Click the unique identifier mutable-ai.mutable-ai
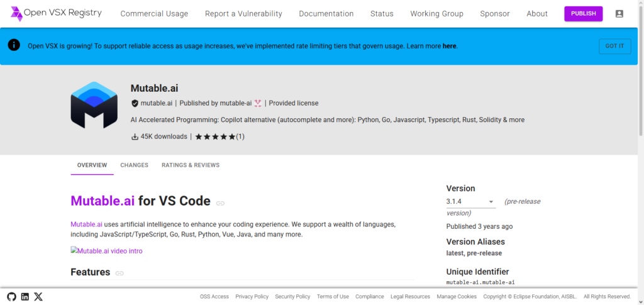Image resolution: width=644 pixels, height=305 pixels. click(480, 282)
